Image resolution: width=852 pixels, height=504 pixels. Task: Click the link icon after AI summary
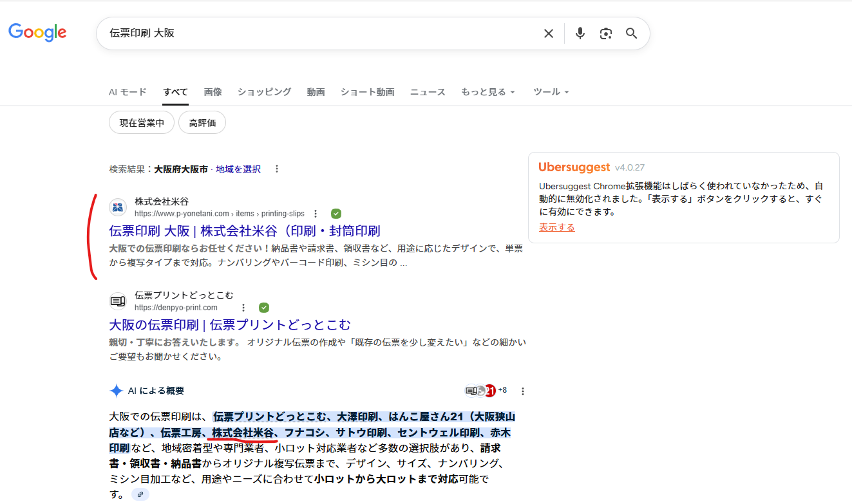point(140,494)
